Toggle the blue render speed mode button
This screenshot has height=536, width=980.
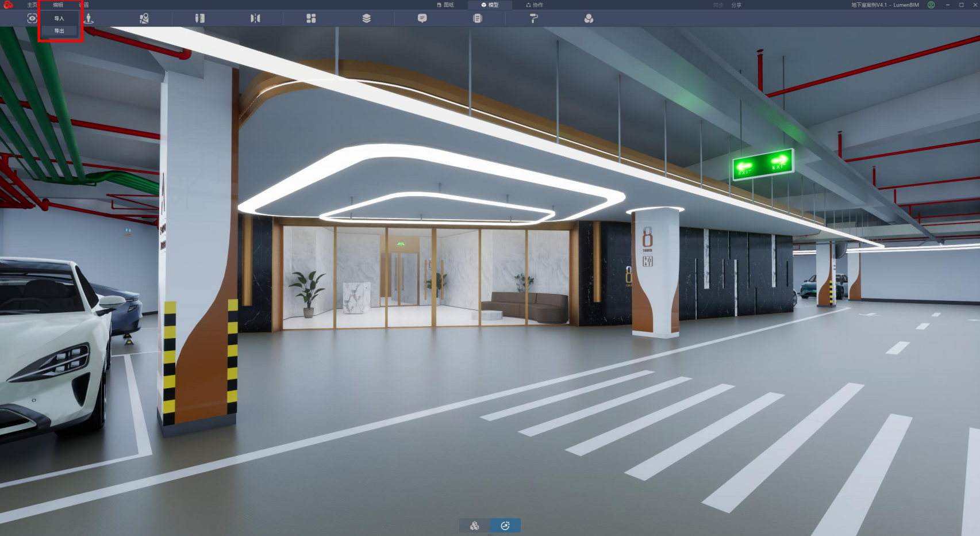click(x=505, y=526)
